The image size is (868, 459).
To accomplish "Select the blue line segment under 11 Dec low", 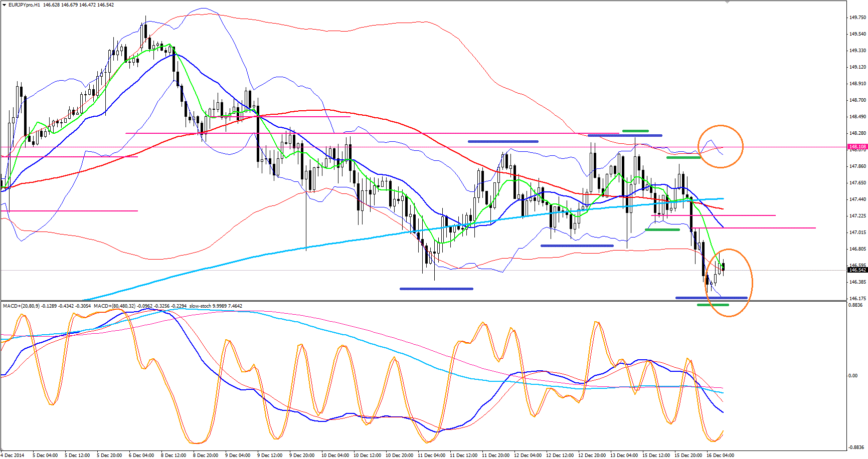I will click(x=436, y=289).
